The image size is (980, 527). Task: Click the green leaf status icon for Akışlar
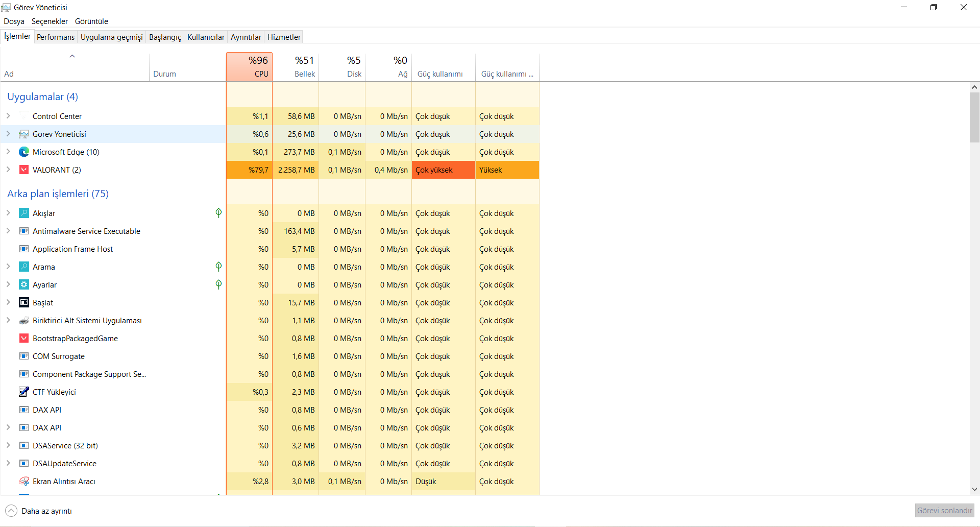point(218,213)
